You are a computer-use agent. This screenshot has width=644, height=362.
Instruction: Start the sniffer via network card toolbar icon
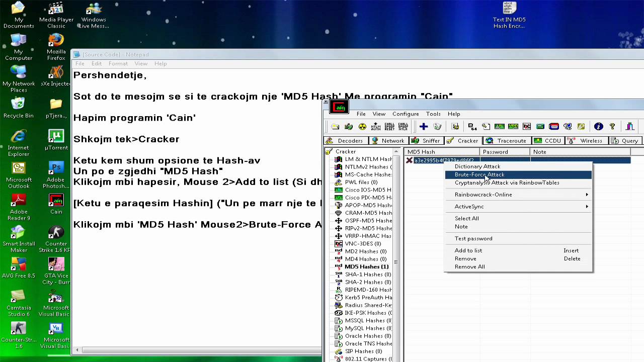tap(349, 127)
